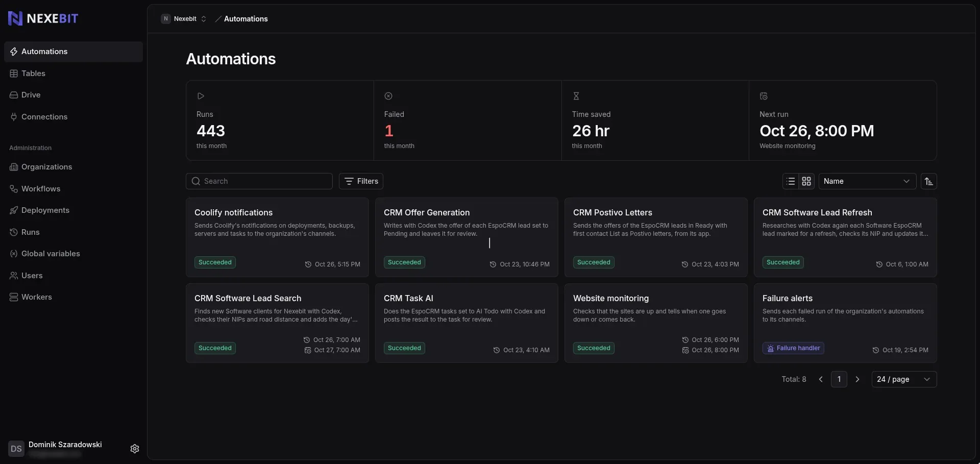980x464 pixels.
Task: Open the Tables section
Action: tap(73, 74)
